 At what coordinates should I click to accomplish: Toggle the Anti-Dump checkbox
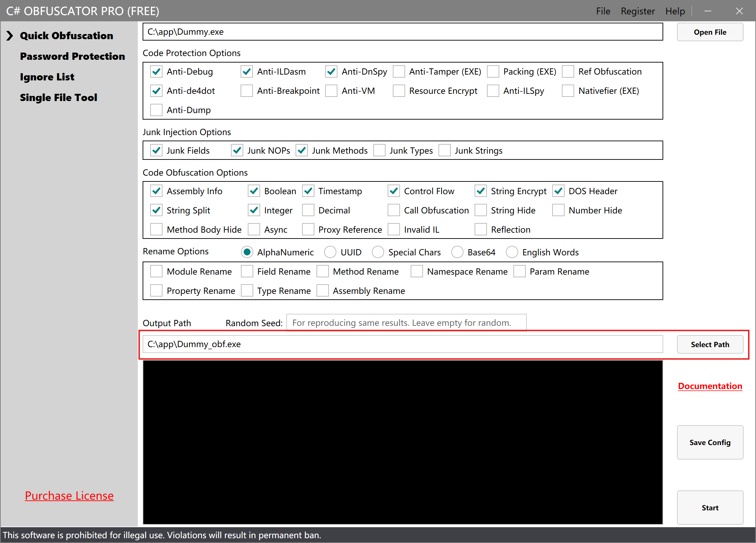pyautogui.click(x=156, y=110)
